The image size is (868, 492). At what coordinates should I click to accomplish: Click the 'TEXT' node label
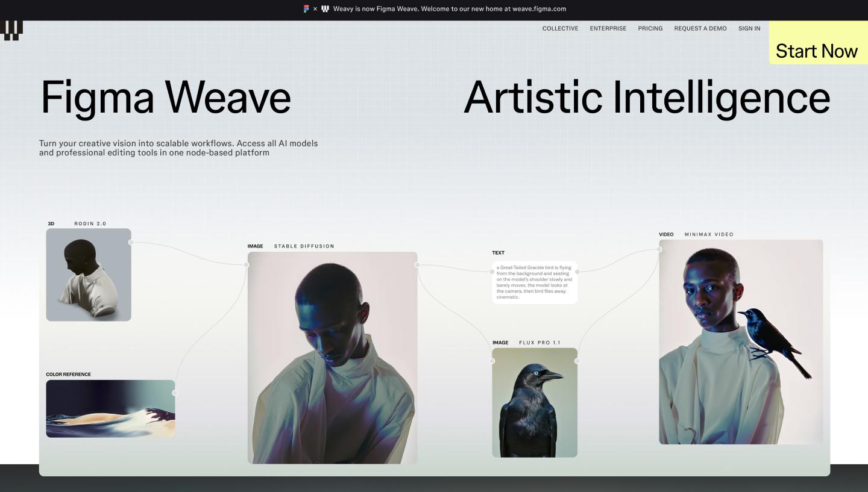coord(498,253)
